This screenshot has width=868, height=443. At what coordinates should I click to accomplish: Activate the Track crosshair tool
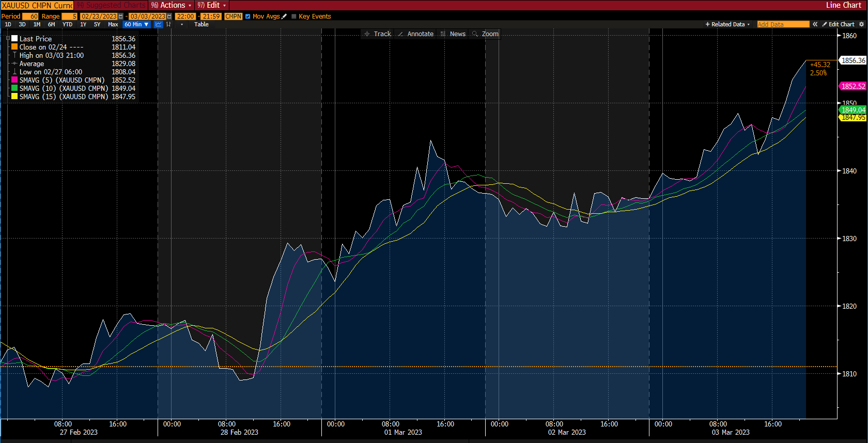[x=378, y=34]
